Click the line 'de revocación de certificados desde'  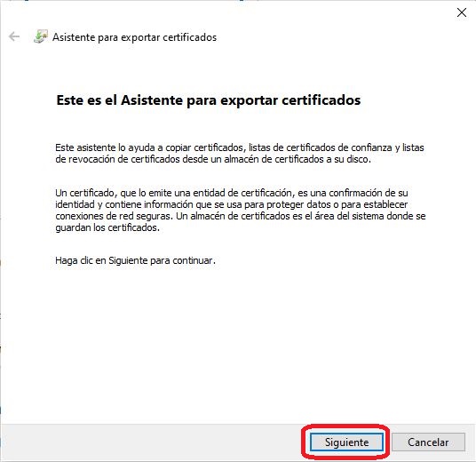click(x=213, y=159)
